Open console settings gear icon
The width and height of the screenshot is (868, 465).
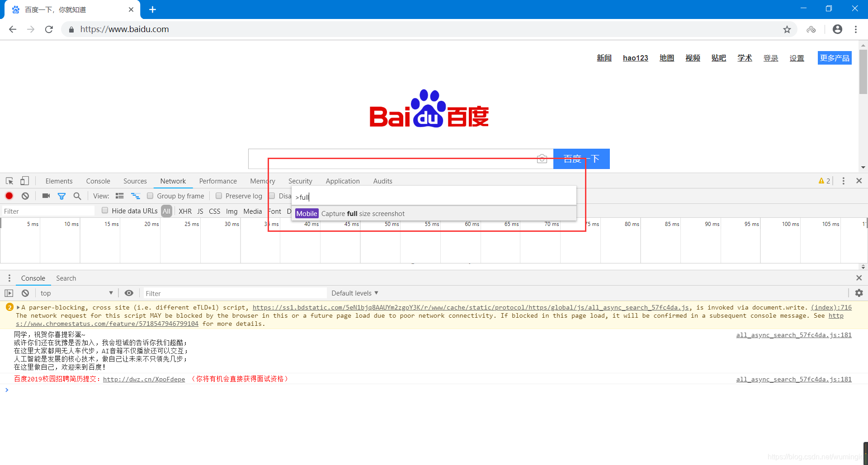(x=859, y=293)
